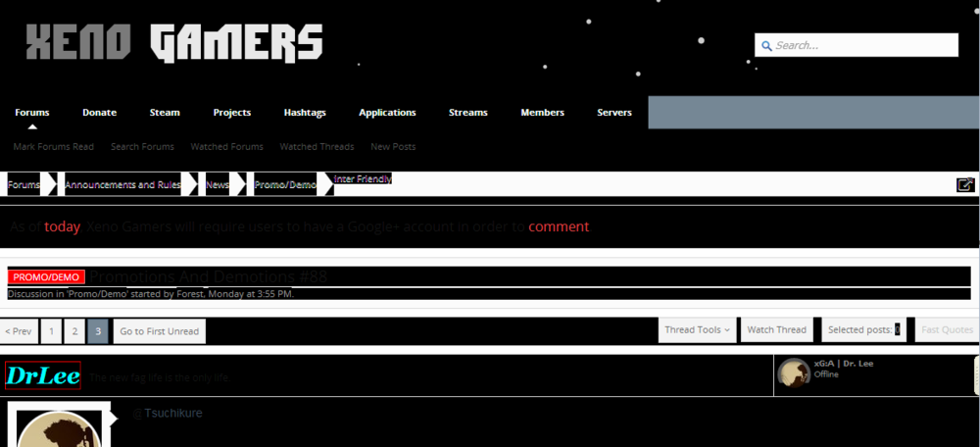The width and height of the screenshot is (980, 447).
Task: Click the Xeno Gamers logo
Action: pyautogui.click(x=173, y=42)
